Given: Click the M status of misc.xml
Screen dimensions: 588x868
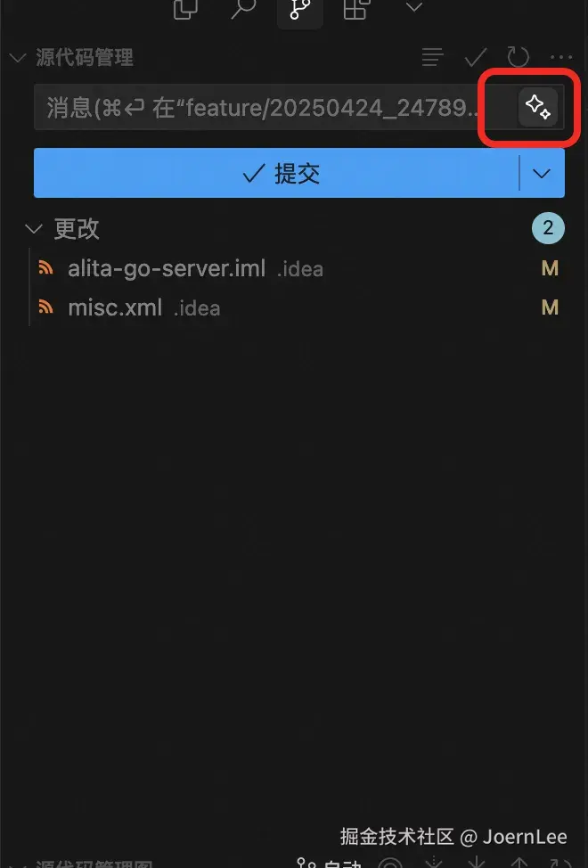Looking at the screenshot, I should pyautogui.click(x=550, y=307).
